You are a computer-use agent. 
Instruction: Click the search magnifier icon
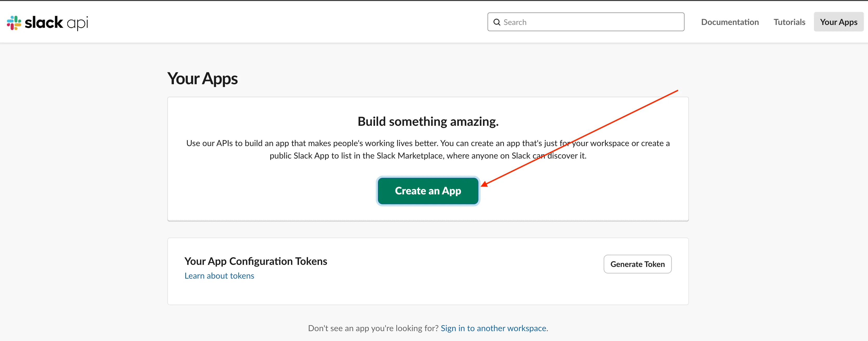click(x=497, y=22)
